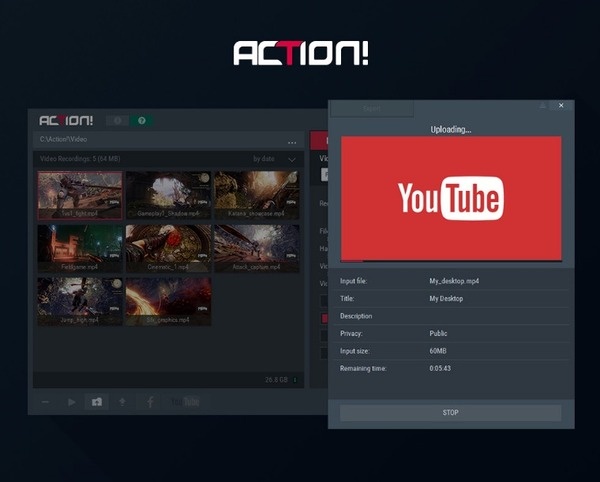Click the delete minus icon in bottom toolbar
The height and width of the screenshot is (482, 600).
45,402
